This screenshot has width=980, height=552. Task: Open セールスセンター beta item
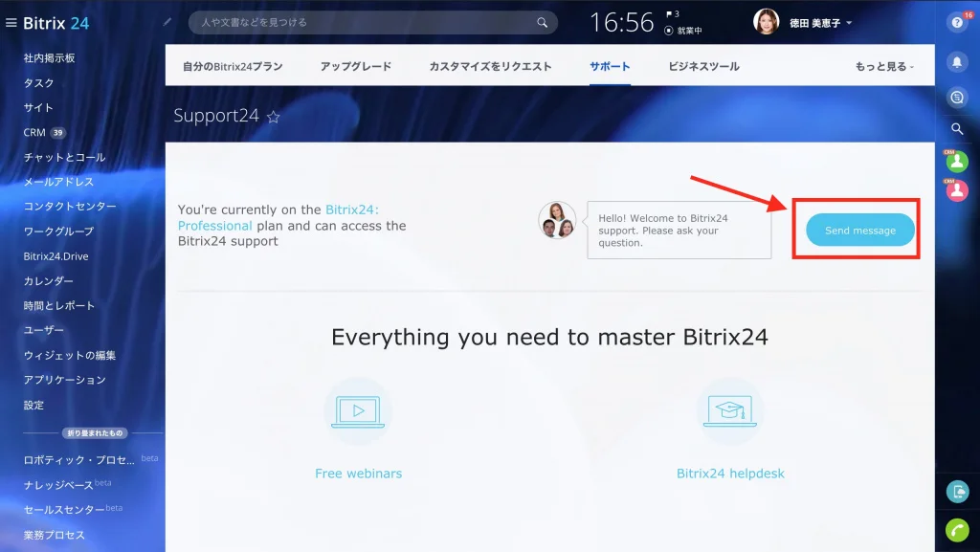click(x=64, y=510)
